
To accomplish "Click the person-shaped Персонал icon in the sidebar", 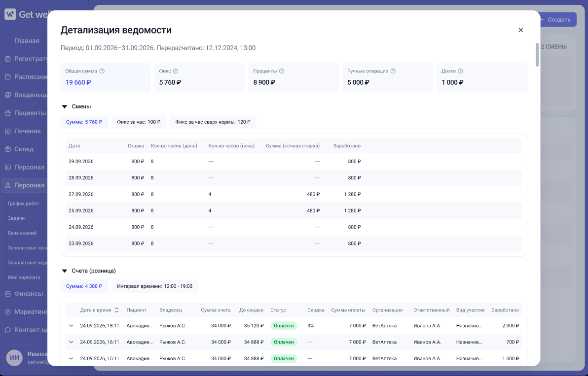I will pyautogui.click(x=7, y=185).
